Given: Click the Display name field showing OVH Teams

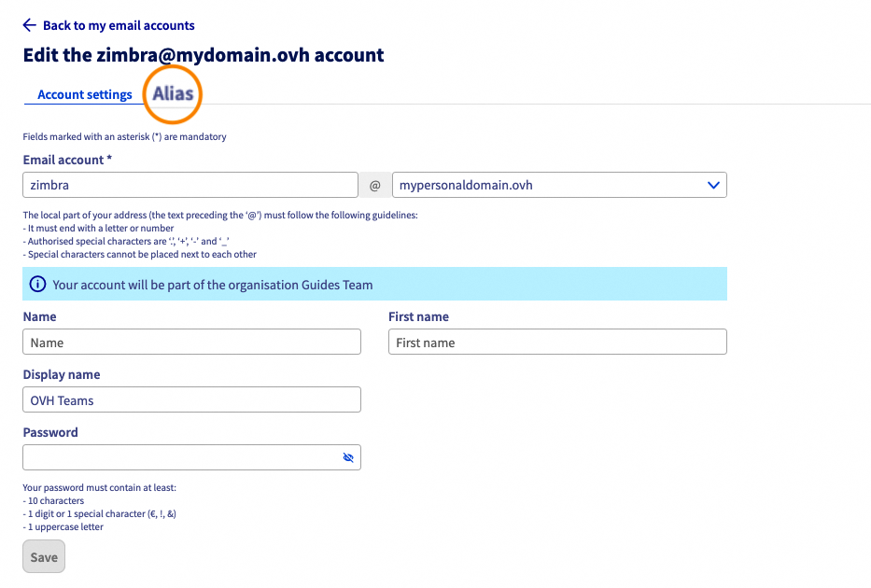Looking at the screenshot, I should click(x=191, y=400).
